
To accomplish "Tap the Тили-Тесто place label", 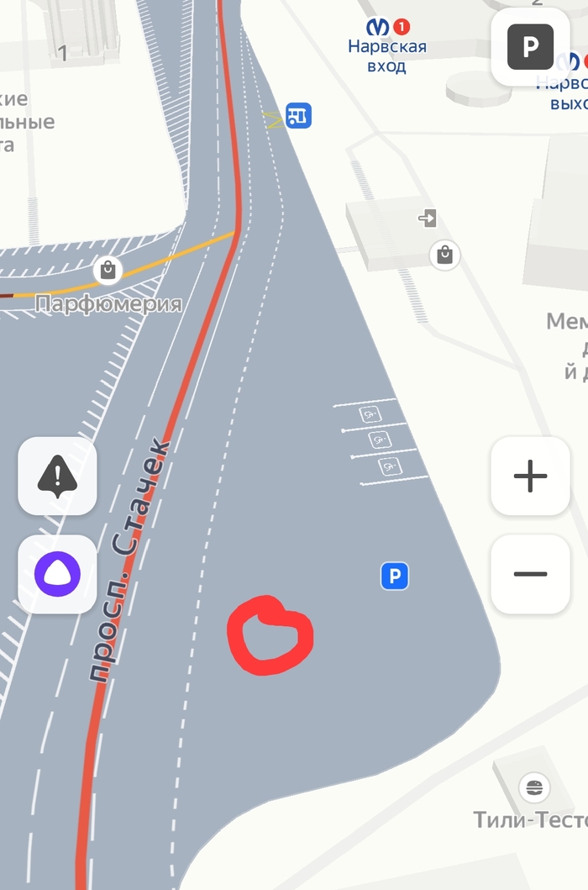I will (x=531, y=819).
